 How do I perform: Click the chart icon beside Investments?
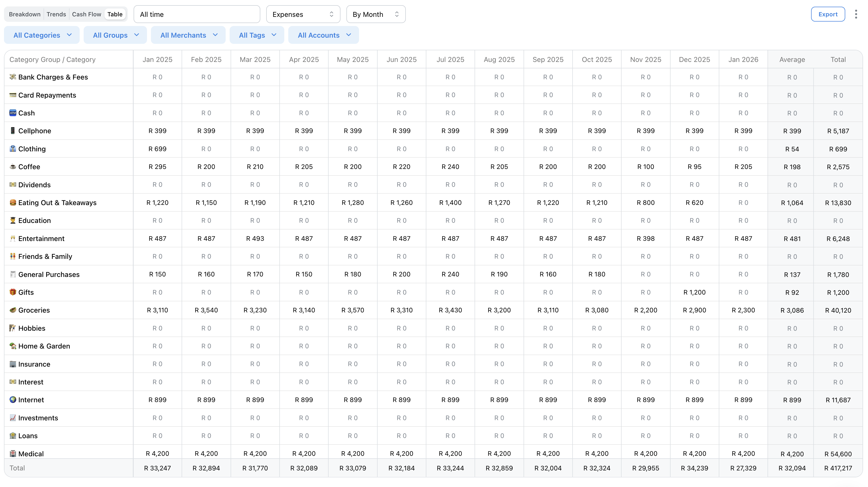12,418
